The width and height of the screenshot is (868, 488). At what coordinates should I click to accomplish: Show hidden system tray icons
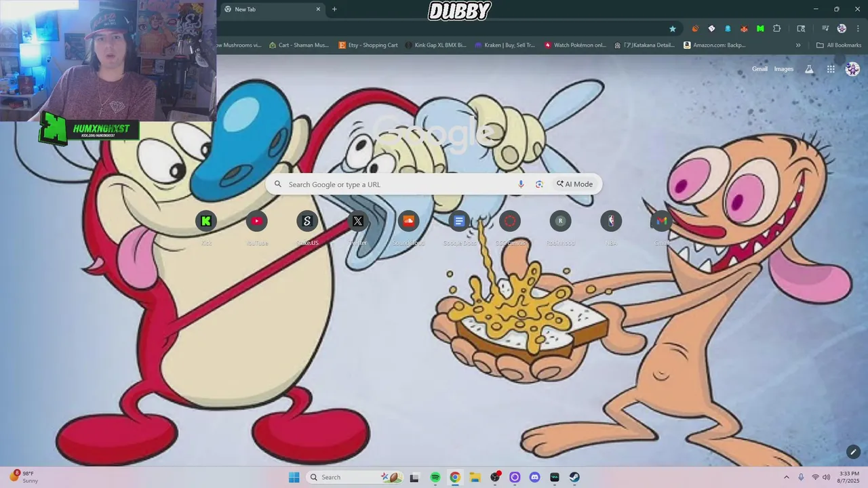click(x=787, y=477)
